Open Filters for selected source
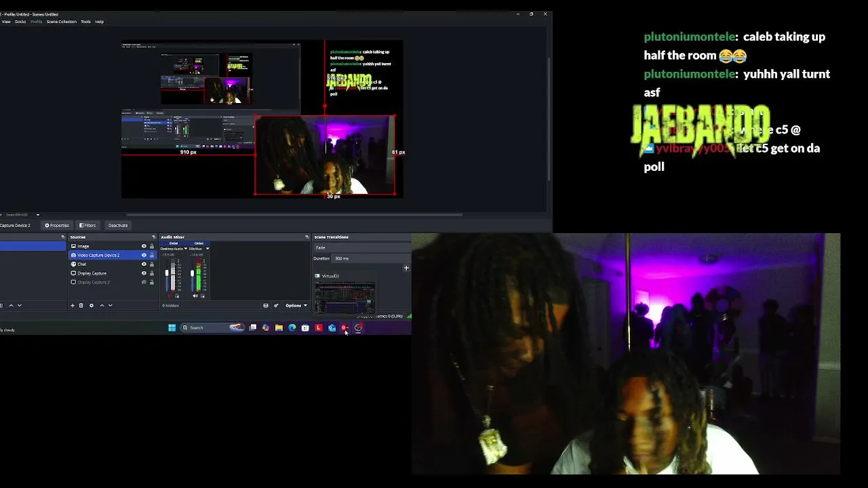The image size is (868, 488). coord(87,225)
